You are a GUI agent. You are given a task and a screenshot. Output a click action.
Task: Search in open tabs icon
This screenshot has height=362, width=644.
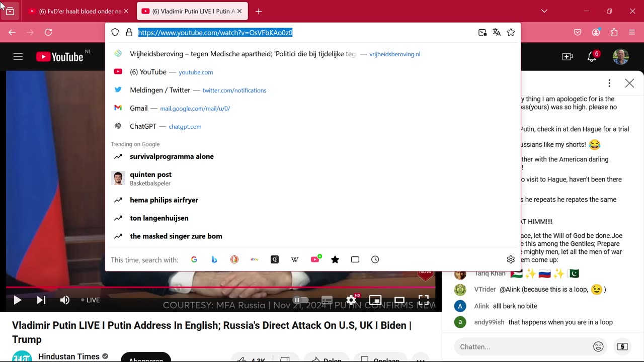355,259
